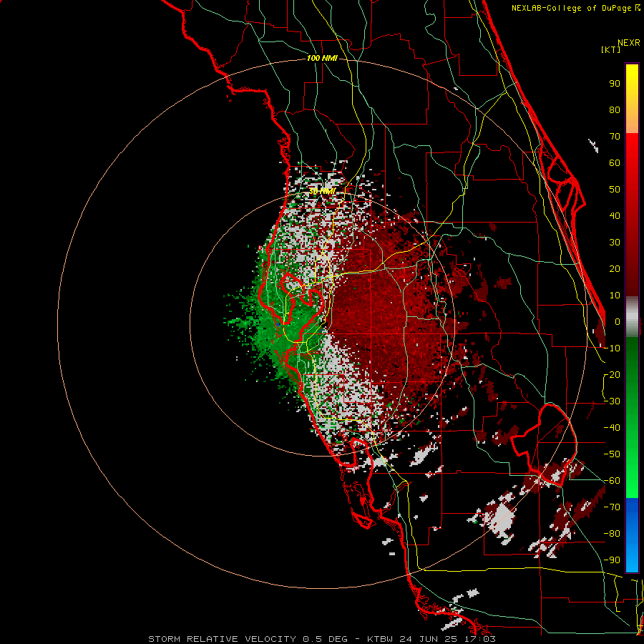The height and width of the screenshot is (644, 644).
Task: Pick the gray zero-velocity segment of the color bar
Action: (x=632, y=317)
